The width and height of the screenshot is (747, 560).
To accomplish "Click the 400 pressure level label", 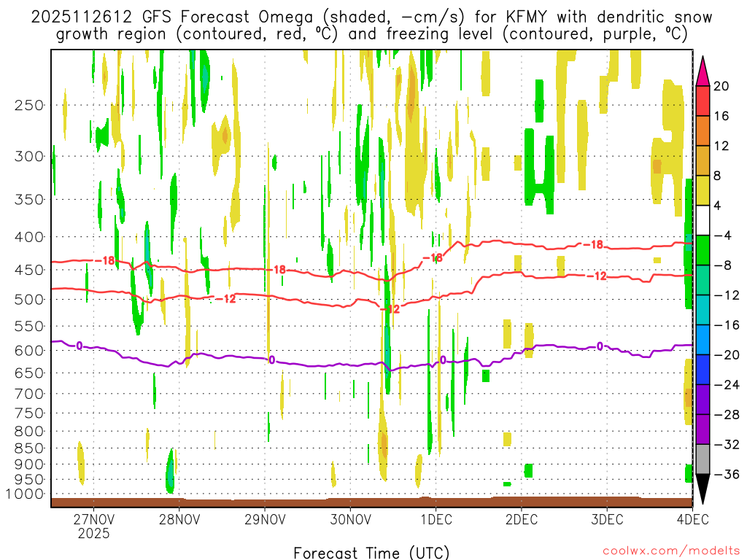I will tap(29, 237).
